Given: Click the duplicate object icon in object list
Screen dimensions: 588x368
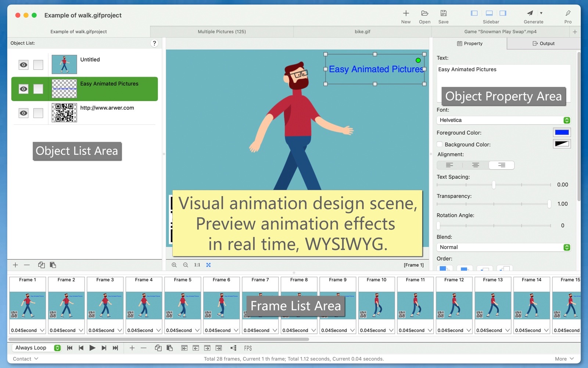Looking at the screenshot, I should click(42, 265).
